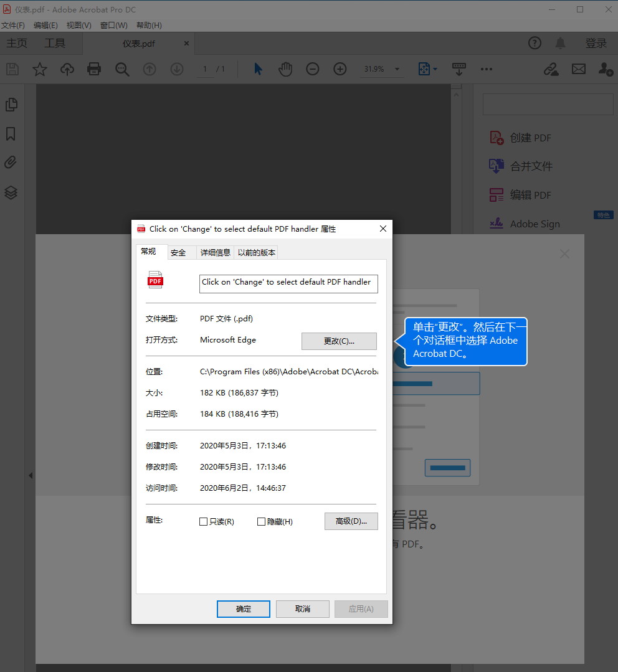This screenshot has height=672, width=618.
Task: Click the file name text field
Action: [288, 284]
